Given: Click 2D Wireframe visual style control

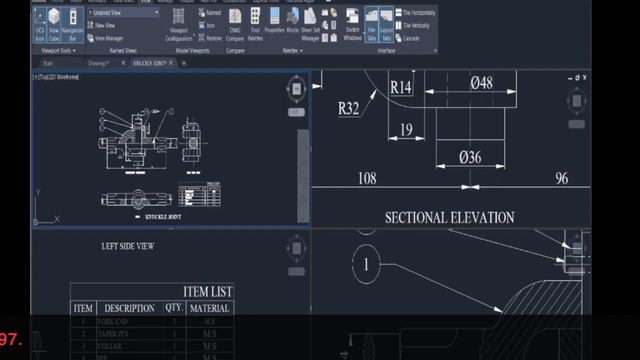Looking at the screenshot, I should (x=64, y=77).
